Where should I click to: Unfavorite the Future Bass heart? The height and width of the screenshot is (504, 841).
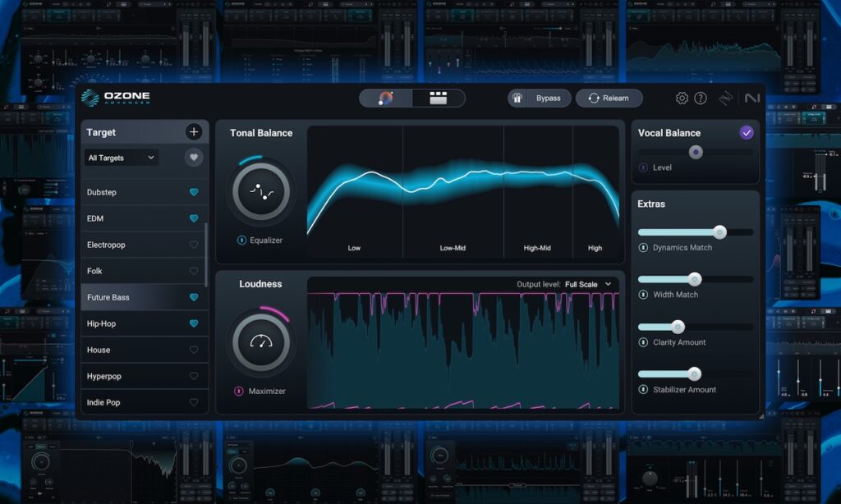point(194,297)
